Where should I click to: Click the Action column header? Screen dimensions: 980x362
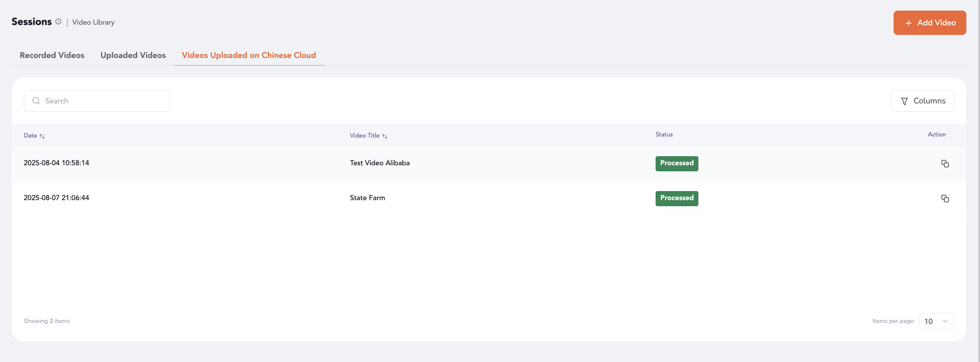[937, 134]
